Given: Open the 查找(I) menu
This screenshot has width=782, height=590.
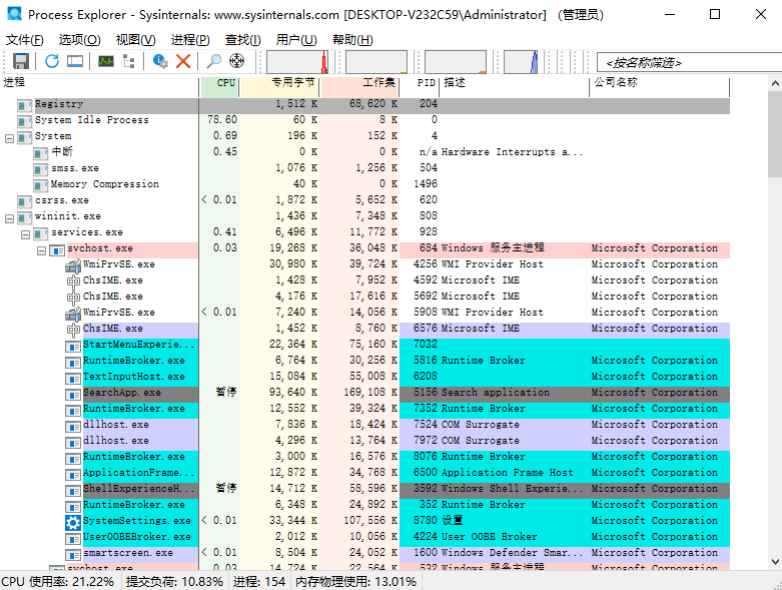Looking at the screenshot, I should [x=243, y=39].
